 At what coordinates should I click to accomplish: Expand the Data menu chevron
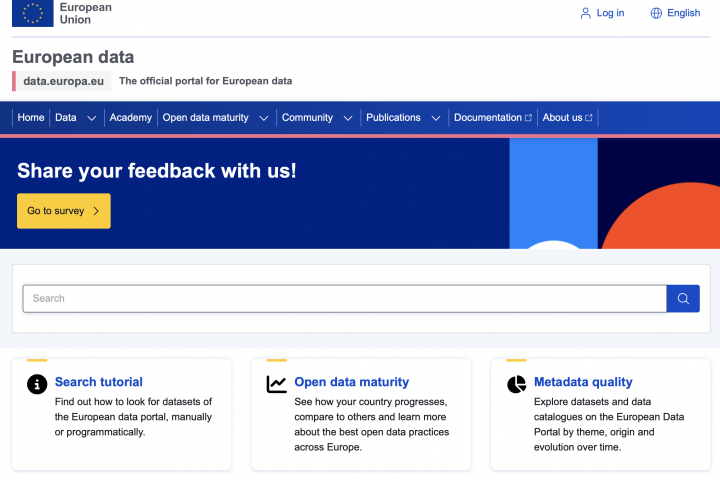tap(92, 118)
